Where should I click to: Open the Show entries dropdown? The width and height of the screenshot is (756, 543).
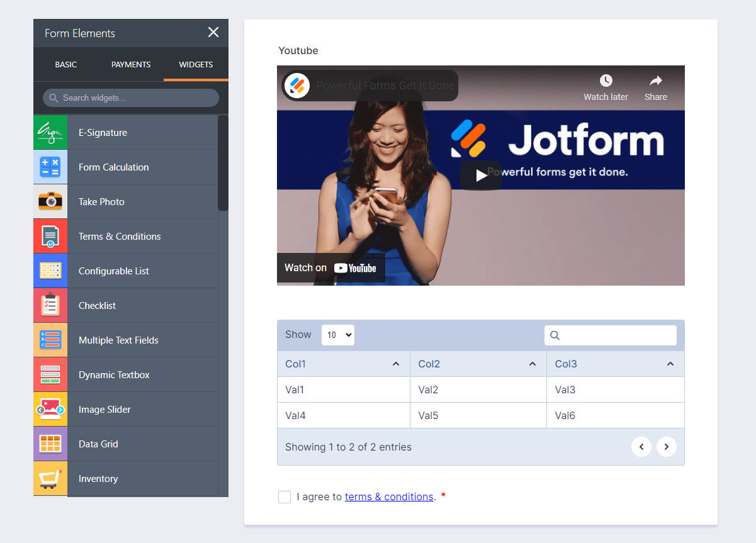tap(338, 335)
